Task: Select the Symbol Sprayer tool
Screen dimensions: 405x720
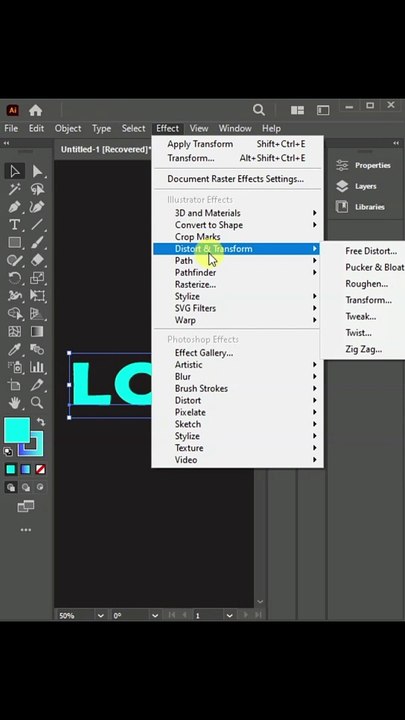Action: (15, 367)
